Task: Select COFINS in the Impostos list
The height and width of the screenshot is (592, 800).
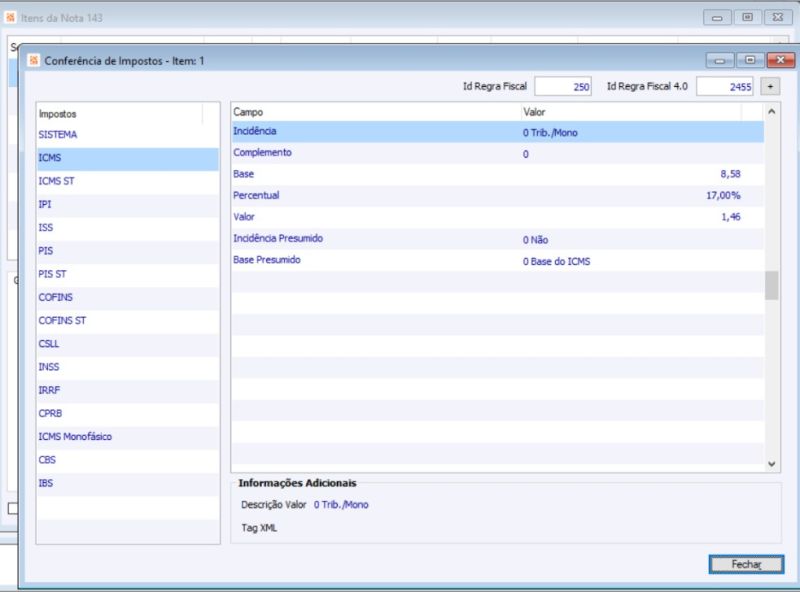Action: (128, 297)
